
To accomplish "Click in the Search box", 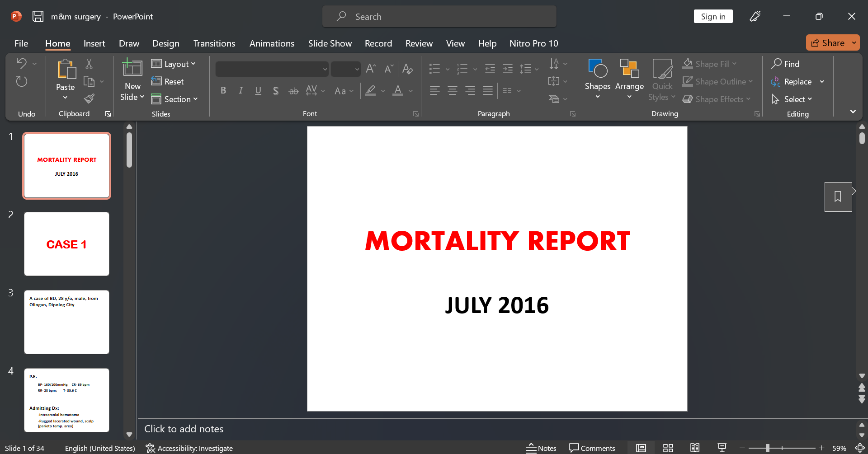I will pos(439,16).
